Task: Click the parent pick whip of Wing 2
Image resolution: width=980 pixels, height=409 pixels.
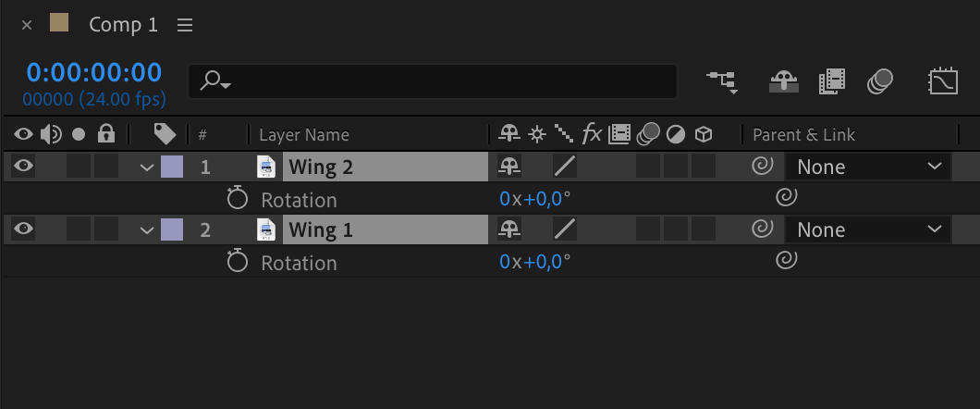Action: (x=762, y=166)
